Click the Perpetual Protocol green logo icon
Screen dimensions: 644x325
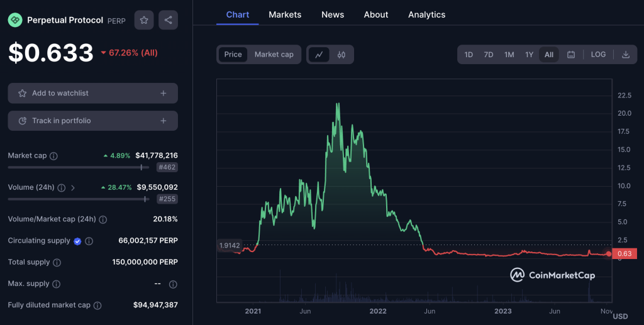point(15,19)
